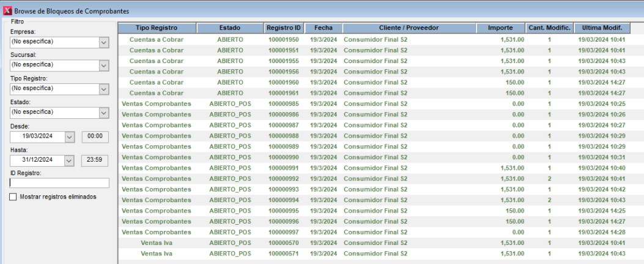
Task: Open the Tipo Registro filter dropdown
Action: [103, 89]
